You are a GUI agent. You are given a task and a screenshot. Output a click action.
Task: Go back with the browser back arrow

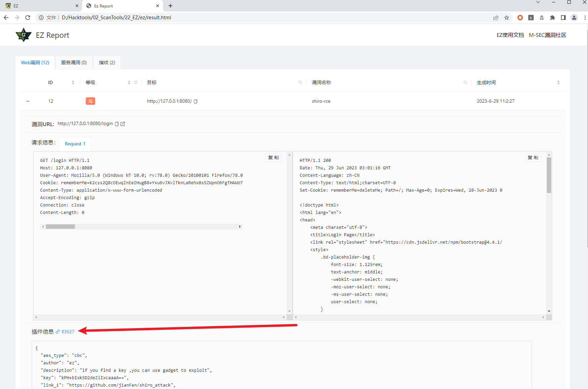(x=6, y=18)
